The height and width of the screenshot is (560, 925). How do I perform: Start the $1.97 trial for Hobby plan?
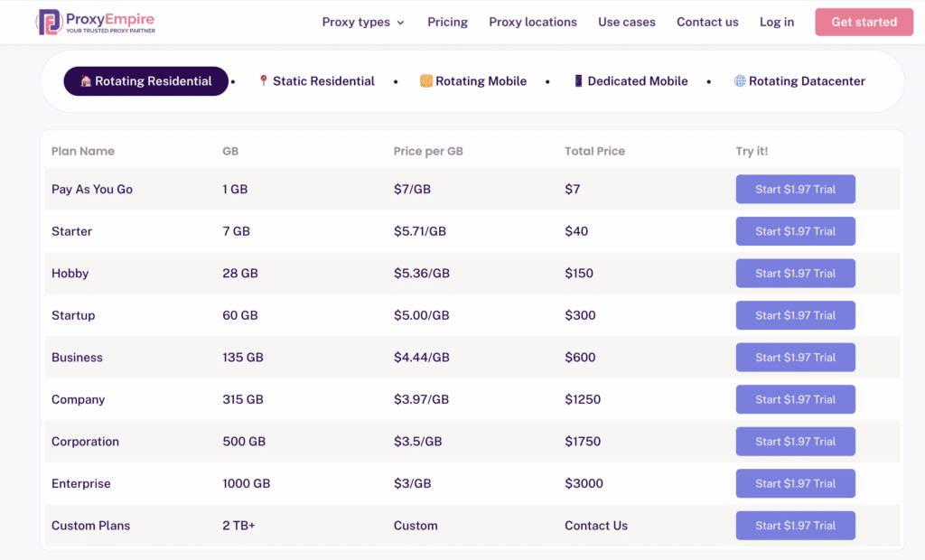(x=795, y=274)
